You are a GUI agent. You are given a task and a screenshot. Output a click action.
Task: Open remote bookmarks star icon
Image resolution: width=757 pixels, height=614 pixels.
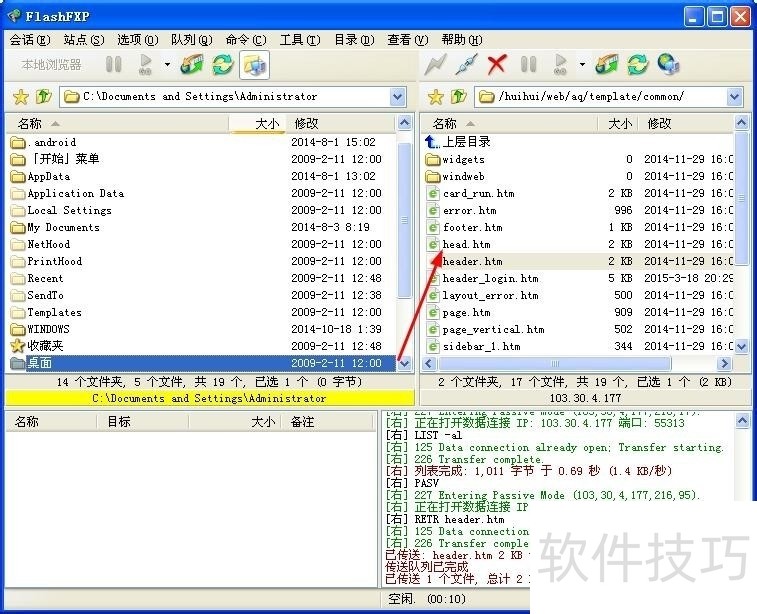click(435, 97)
